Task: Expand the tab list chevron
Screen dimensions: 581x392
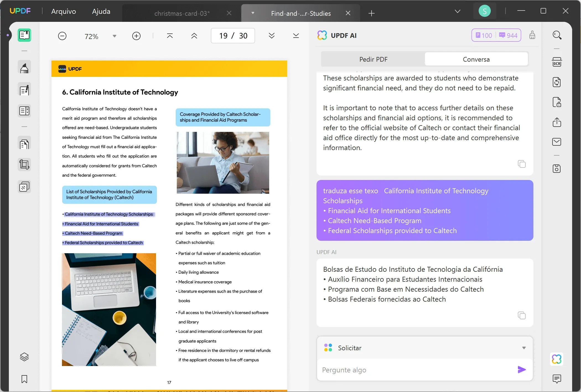Action: (458, 11)
